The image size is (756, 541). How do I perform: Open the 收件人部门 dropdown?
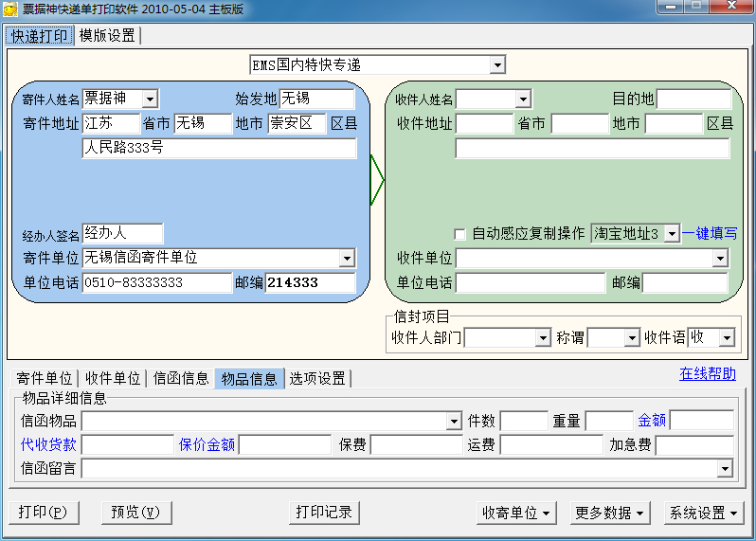point(543,337)
